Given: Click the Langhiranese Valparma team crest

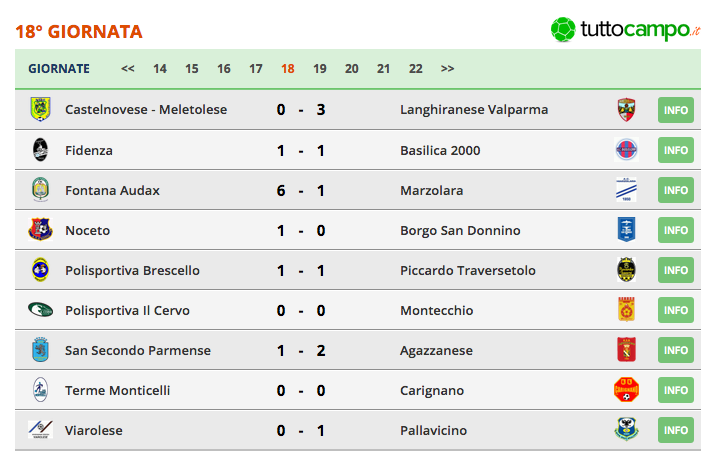Looking at the screenshot, I should pos(626,110).
